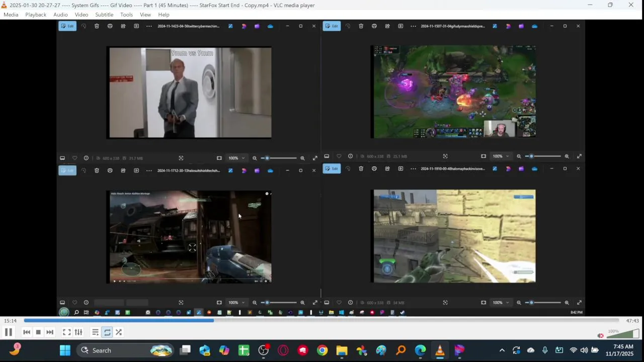Viewport: 644px width, 362px height.
Task: Open the Media menu
Action: pos(11,15)
